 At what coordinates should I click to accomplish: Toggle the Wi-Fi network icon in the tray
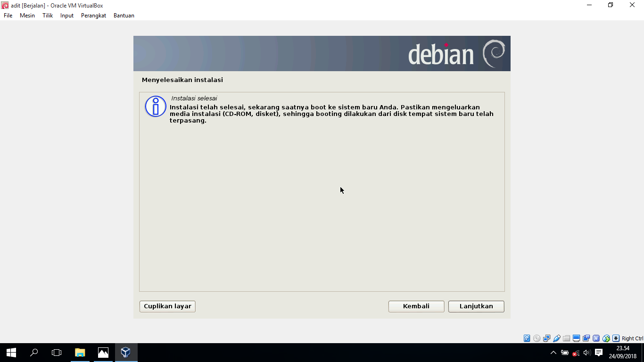coord(576,353)
